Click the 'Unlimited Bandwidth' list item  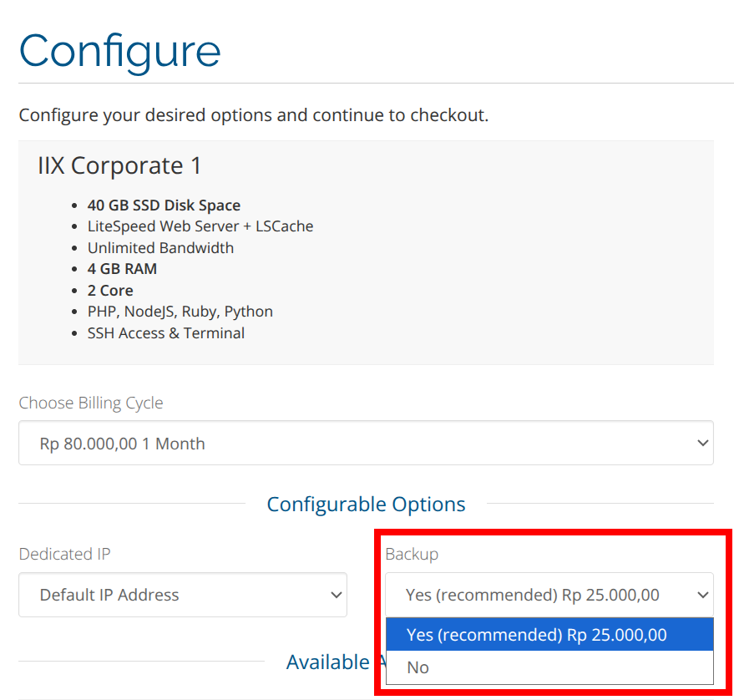[160, 248]
